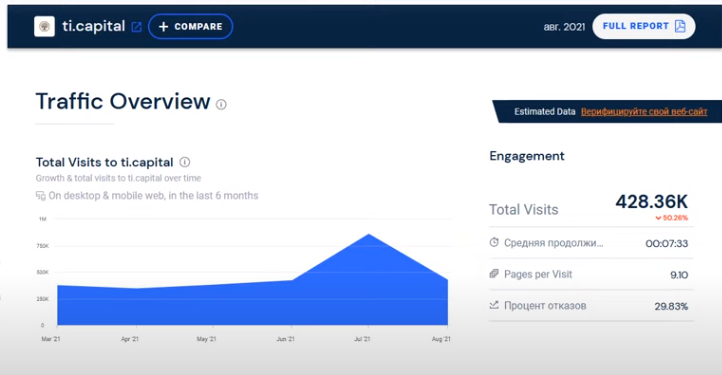Open ti.capital external link icon

[x=136, y=27]
